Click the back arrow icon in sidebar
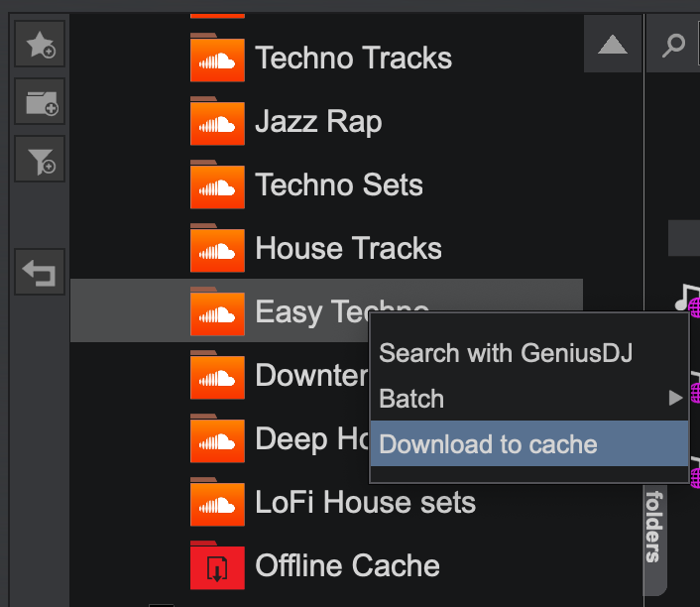Screen dimensions: 700x607 pyautogui.click(x=40, y=272)
